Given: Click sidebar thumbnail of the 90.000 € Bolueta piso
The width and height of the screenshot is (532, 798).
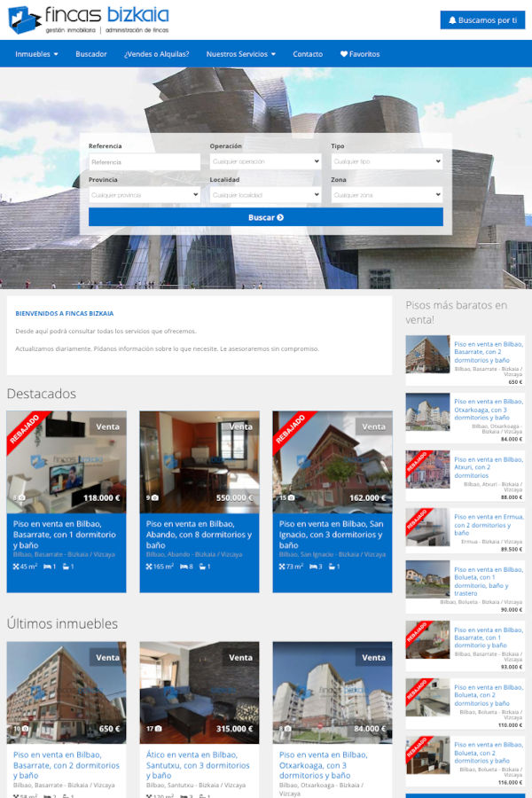Looking at the screenshot, I should click(427, 579).
